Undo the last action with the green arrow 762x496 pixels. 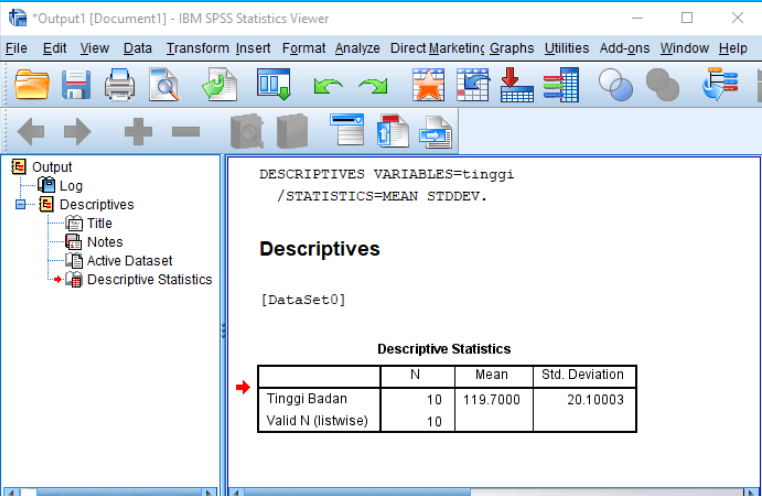(x=328, y=86)
